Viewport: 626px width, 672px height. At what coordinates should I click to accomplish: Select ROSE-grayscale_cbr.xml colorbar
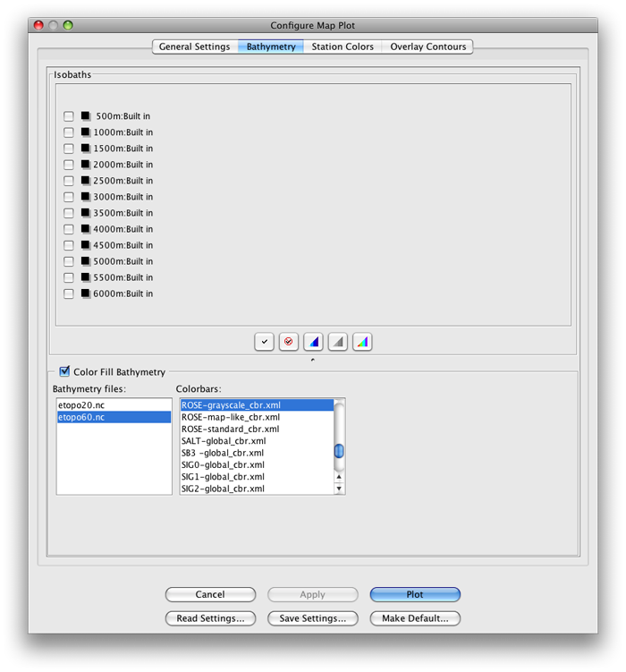(257, 405)
